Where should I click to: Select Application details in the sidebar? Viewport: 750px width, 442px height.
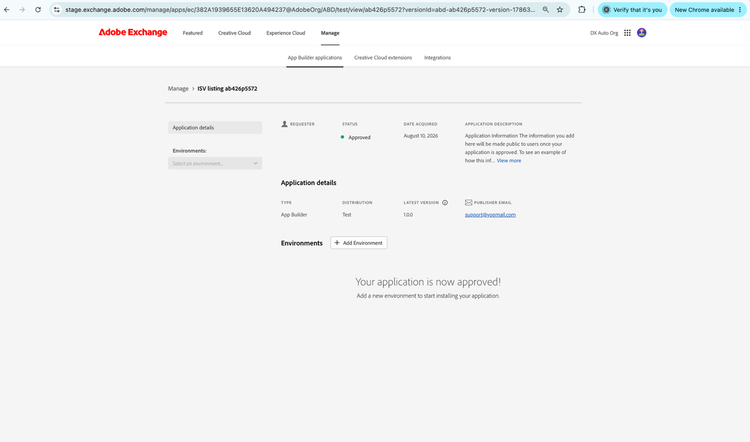tap(215, 128)
